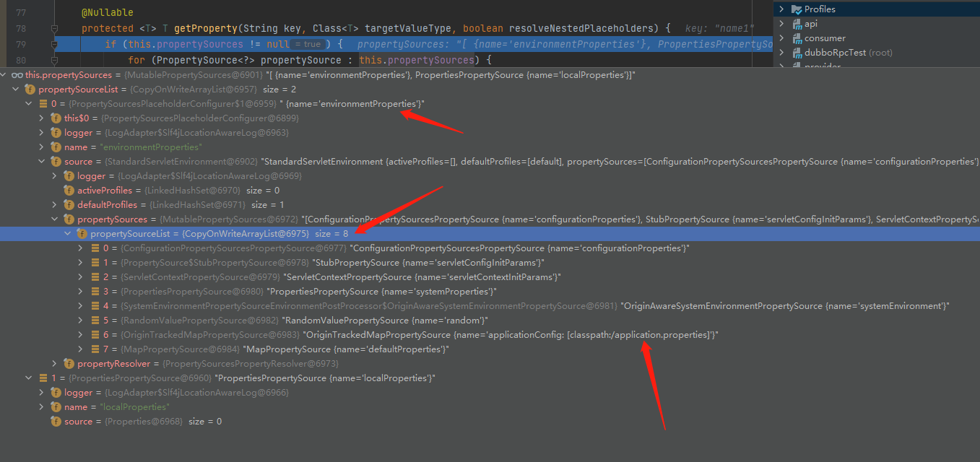Image resolution: width=980 pixels, height=462 pixels.
Task: Collapse element 0 environmentProperties node
Action: coord(30,104)
